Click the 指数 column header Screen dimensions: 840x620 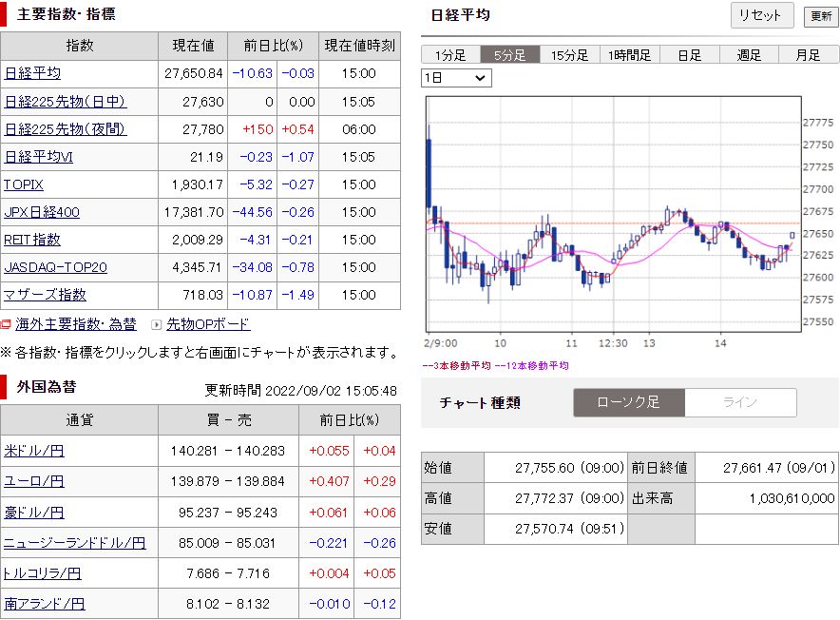click(x=79, y=46)
